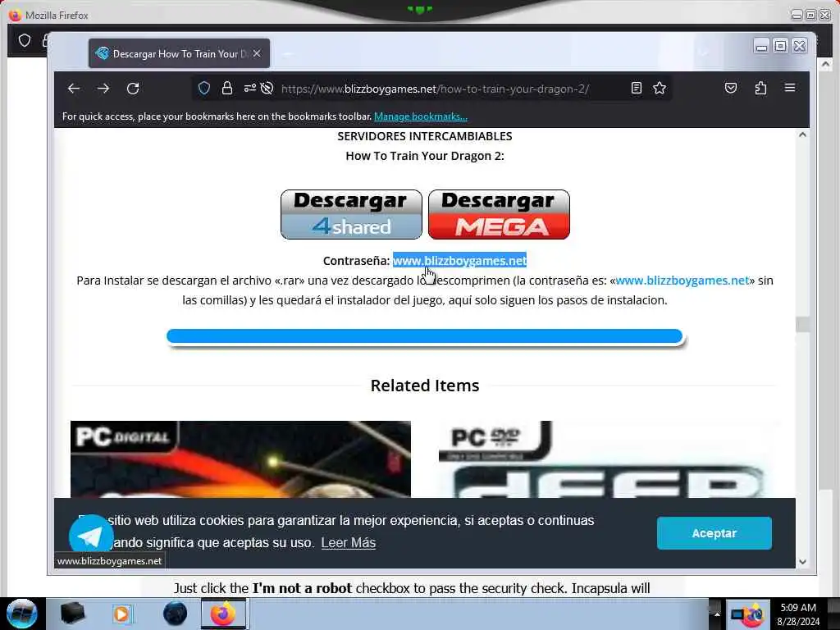This screenshot has width=840, height=630.
Task: Open the Windows Start button
Action: (x=21, y=614)
